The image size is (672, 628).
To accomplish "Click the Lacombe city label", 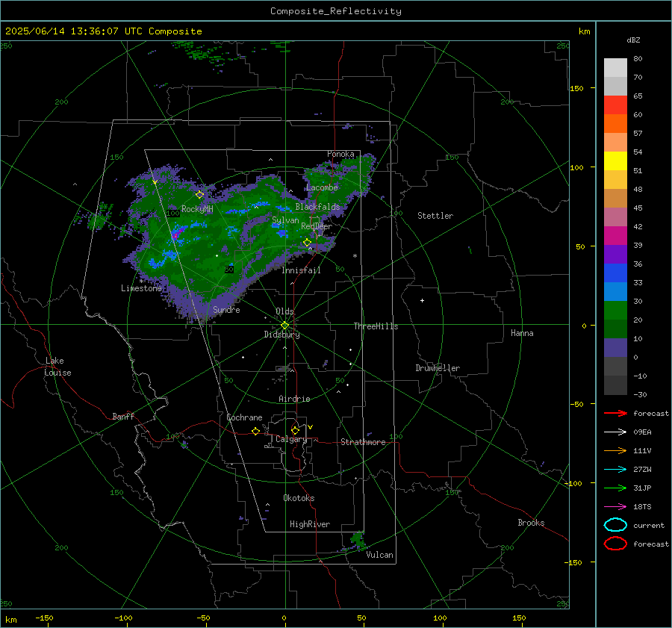I will coord(322,187).
